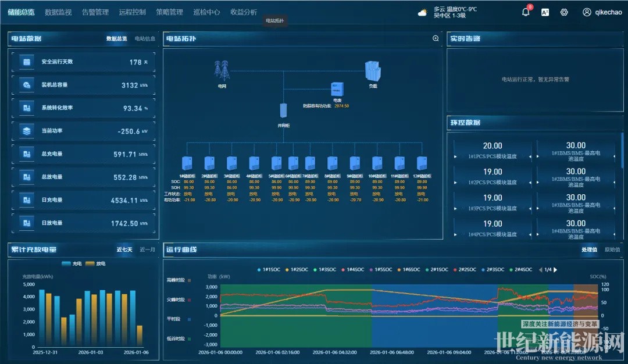Image resolution: width=628 pixels, height=364 pixels.
Task: Show 原始值 raw values in chart
Action: pyautogui.click(x=612, y=249)
